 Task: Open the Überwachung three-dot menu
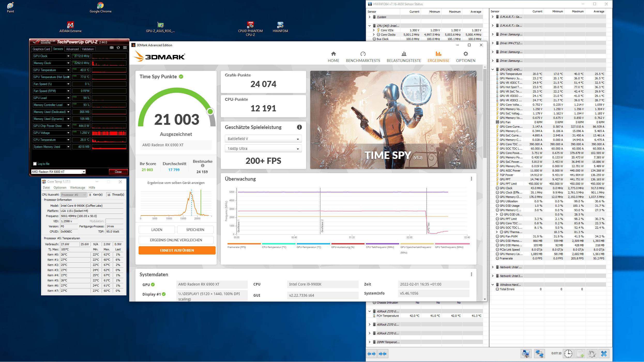471,179
